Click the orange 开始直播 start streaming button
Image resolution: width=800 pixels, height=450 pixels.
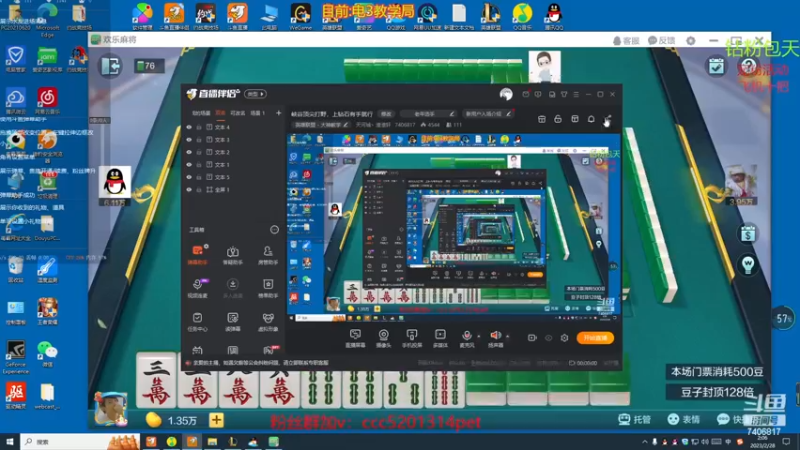[595, 338]
